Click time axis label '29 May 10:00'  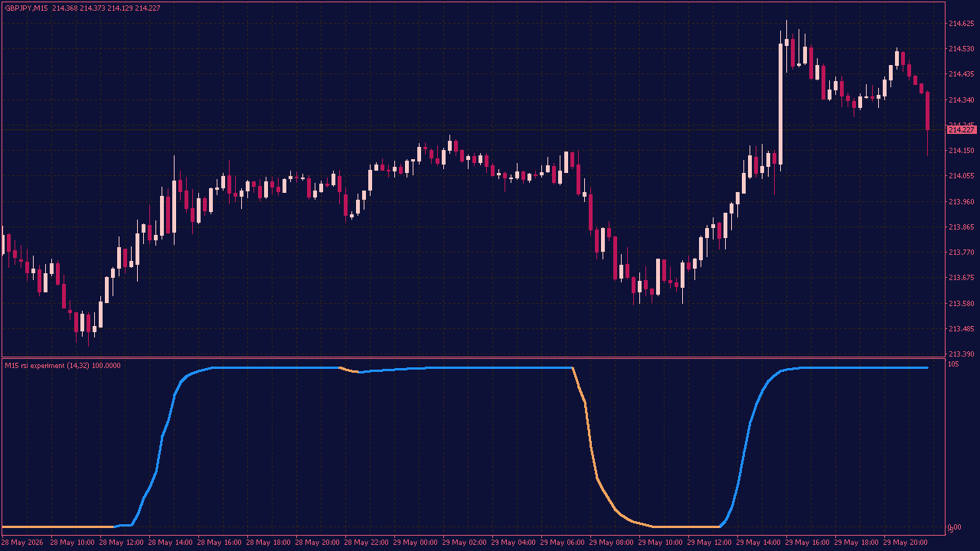661,543
